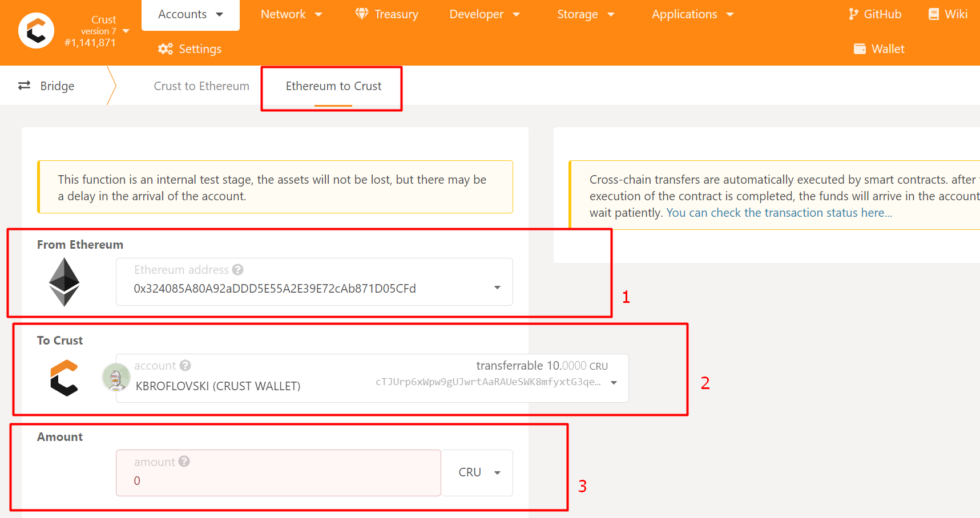This screenshot has height=518, width=980.
Task: Click the truncated Crust address cTJUrp6x…
Action: (x=488, y=382)
